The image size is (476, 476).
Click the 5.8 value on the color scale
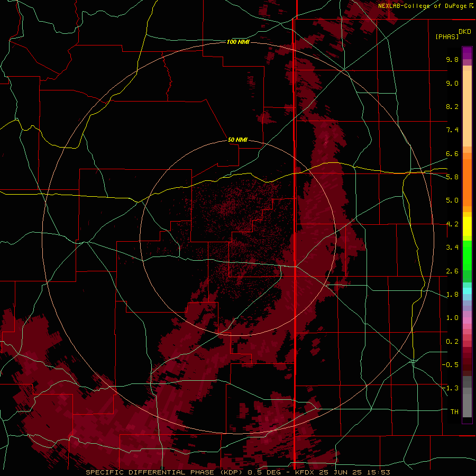point(452,177)
